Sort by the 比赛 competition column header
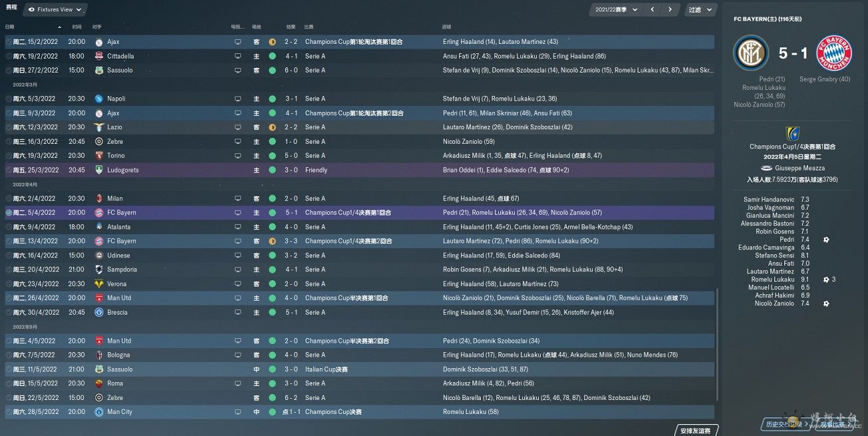 (x=309, y=27)
